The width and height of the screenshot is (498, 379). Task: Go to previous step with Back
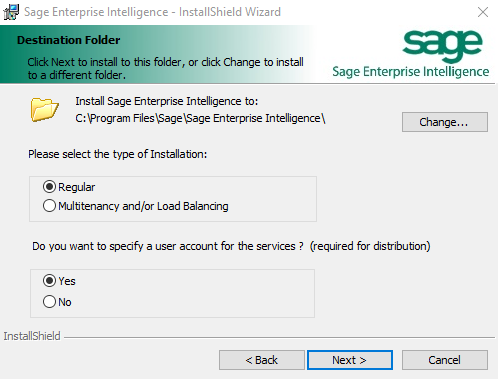coord(262,360)
